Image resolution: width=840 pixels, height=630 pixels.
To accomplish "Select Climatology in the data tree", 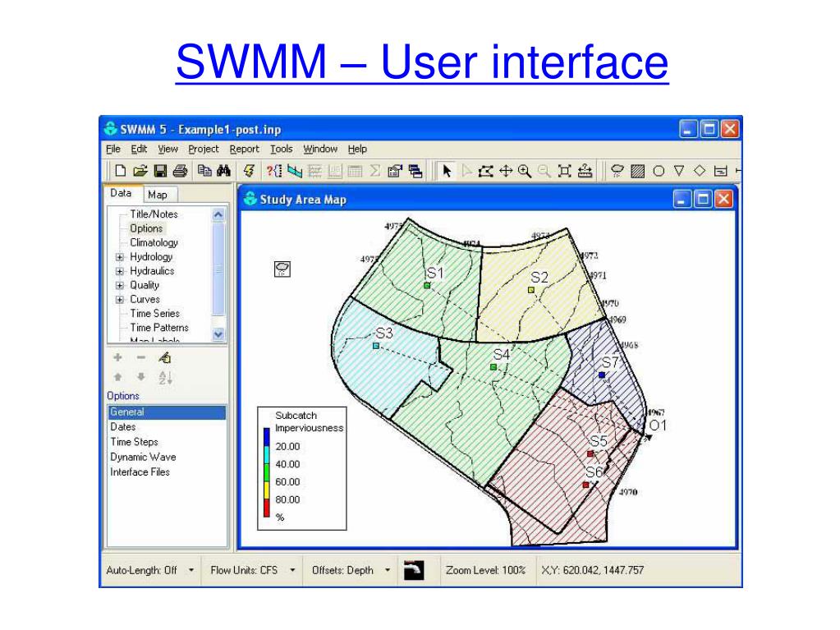I will tap(154, 242).
